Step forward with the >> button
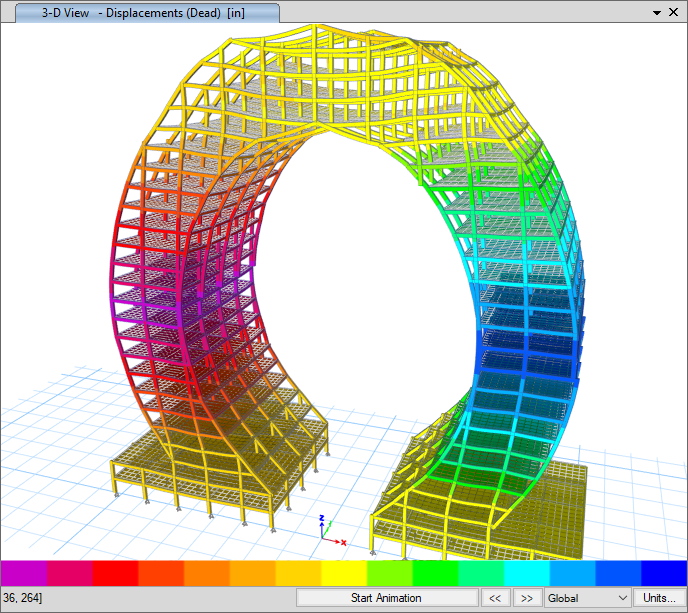This screenshot has height=613, width=688. click(x=526, y=598)
